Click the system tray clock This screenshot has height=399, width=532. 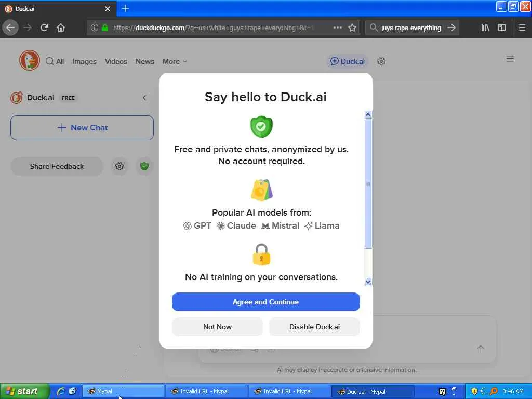click(x=513, y=391)
